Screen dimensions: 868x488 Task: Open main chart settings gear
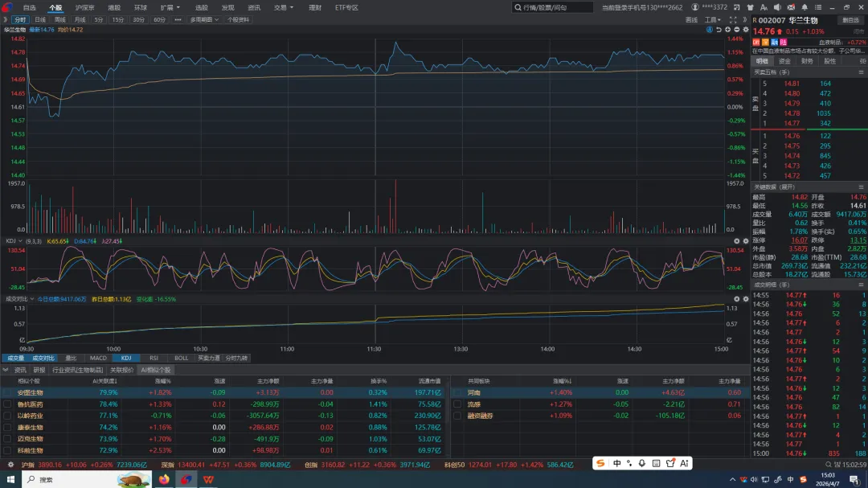pyautogui.click(x=746, y=30)
